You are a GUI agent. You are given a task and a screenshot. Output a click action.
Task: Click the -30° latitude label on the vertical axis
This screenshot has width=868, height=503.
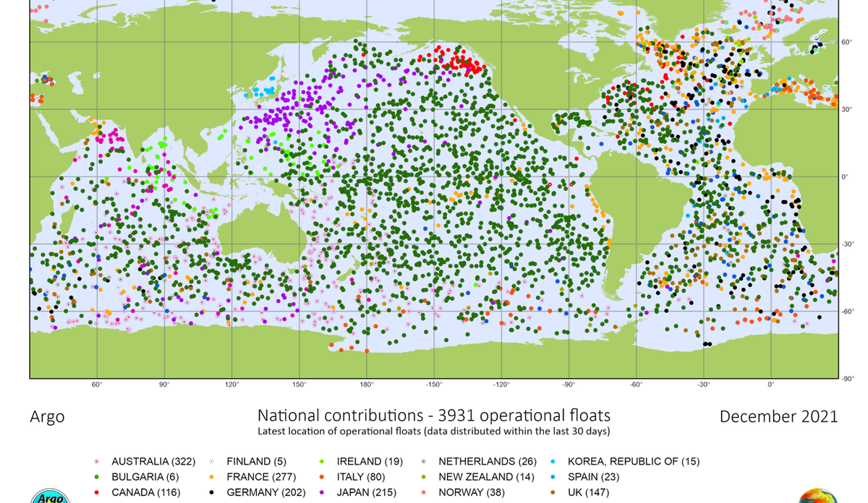[848, 244]
